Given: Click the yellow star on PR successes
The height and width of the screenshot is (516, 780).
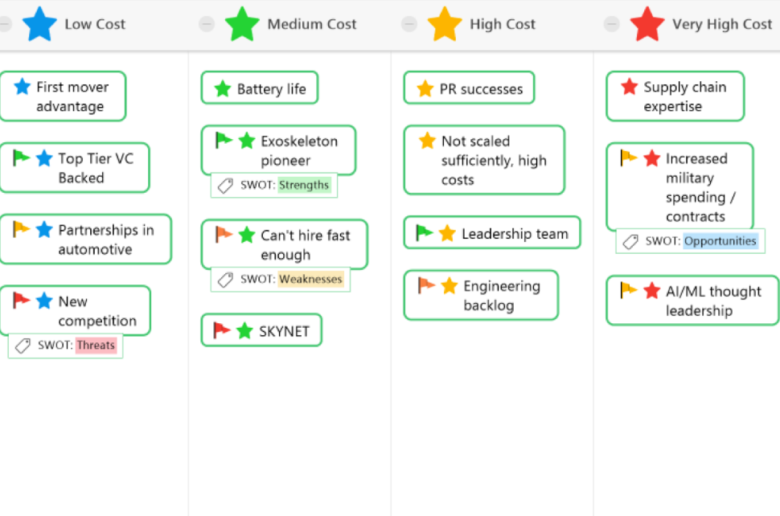Looking at the screenshot, I should [425, 88].
